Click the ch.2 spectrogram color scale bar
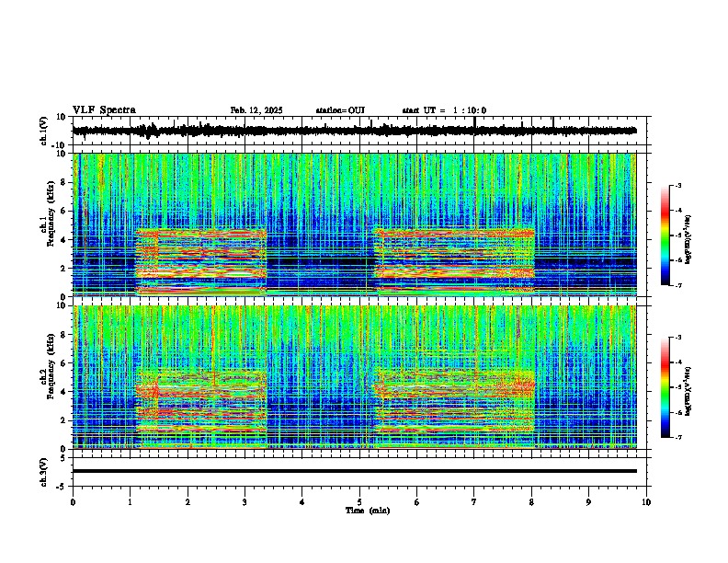728x563 pixels. coord(665,387)
